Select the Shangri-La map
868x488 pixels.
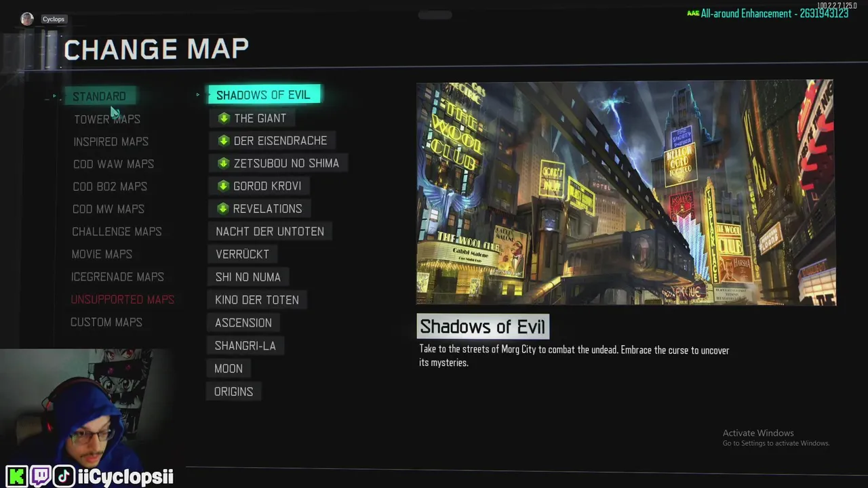(245, 346)
